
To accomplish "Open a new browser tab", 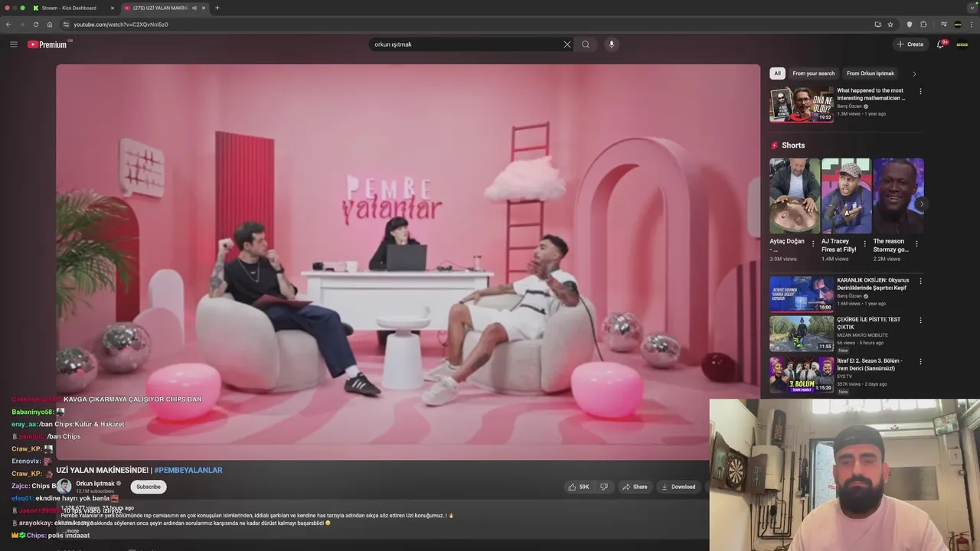I will tap(217, 8).
